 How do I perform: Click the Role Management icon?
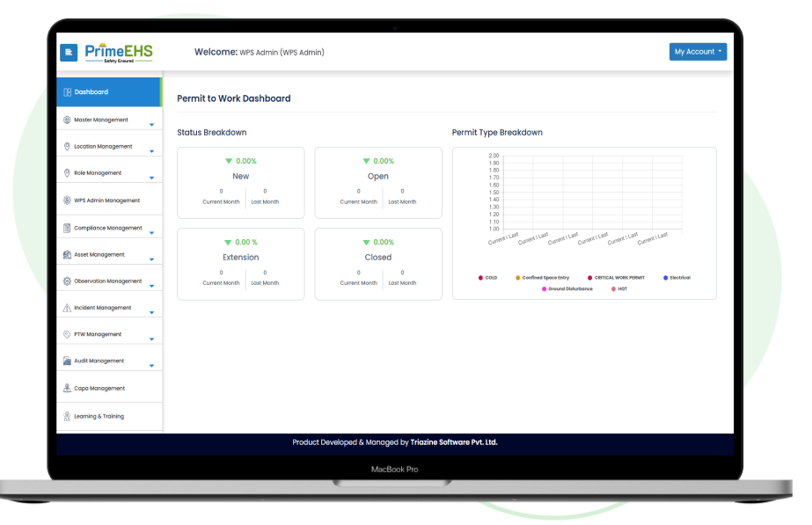tap(67, 173)
